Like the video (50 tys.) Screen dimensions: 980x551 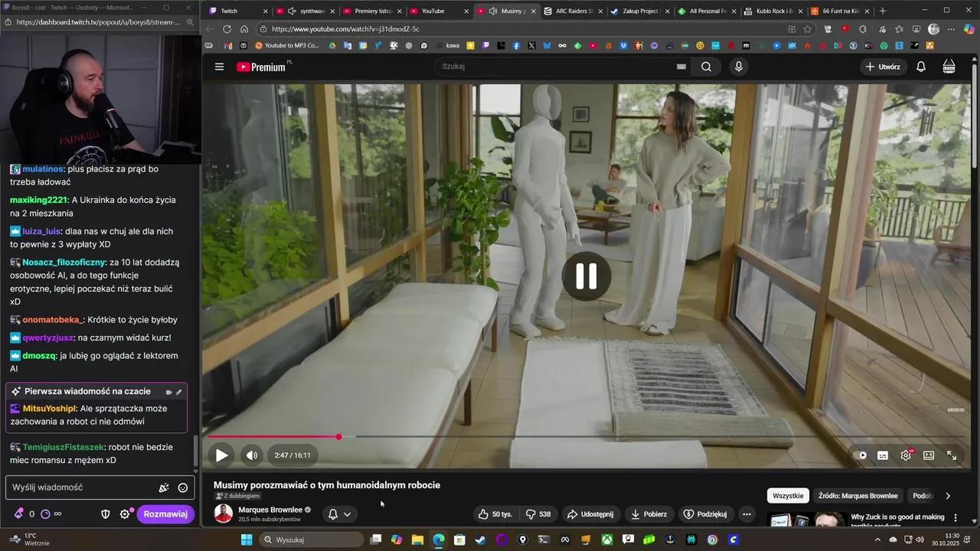[x=496, y=514]
